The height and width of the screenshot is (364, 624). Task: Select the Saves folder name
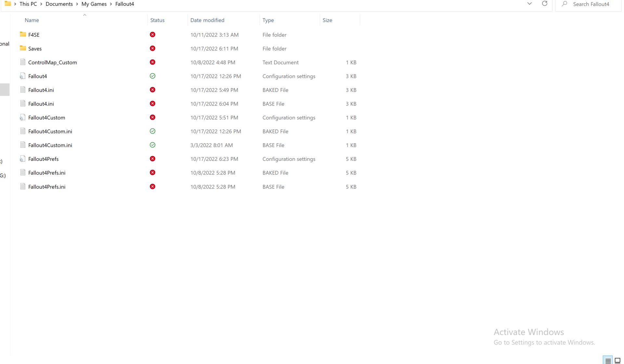(35, 48)
